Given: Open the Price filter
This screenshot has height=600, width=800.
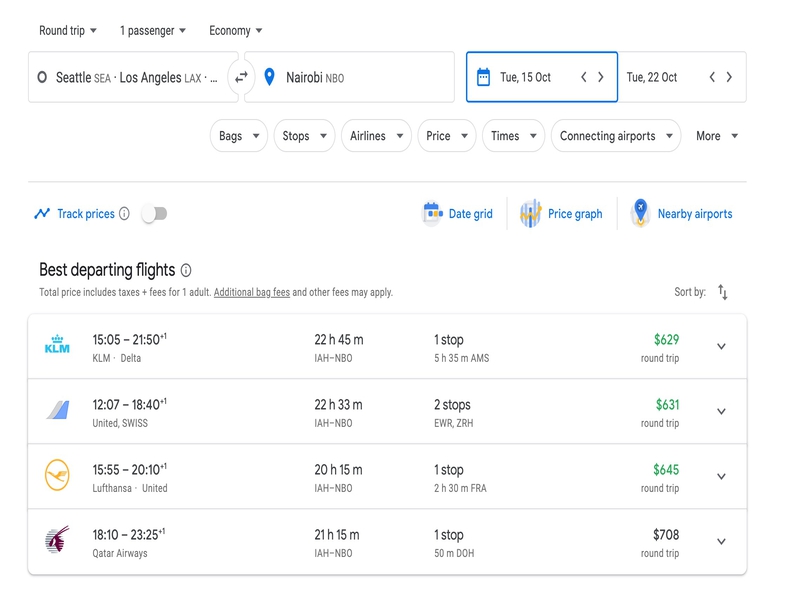Looking at the screenshot, I should pos(447,136).
